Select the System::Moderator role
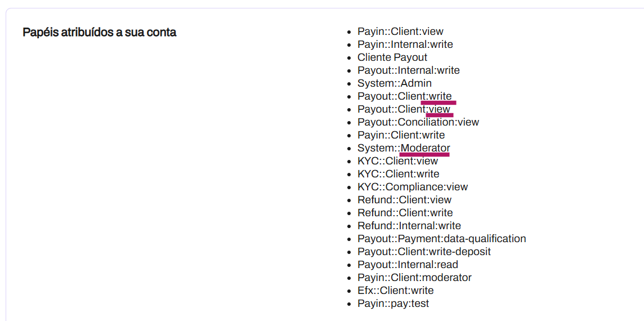644x321 pixels. (x=404, y=148)
